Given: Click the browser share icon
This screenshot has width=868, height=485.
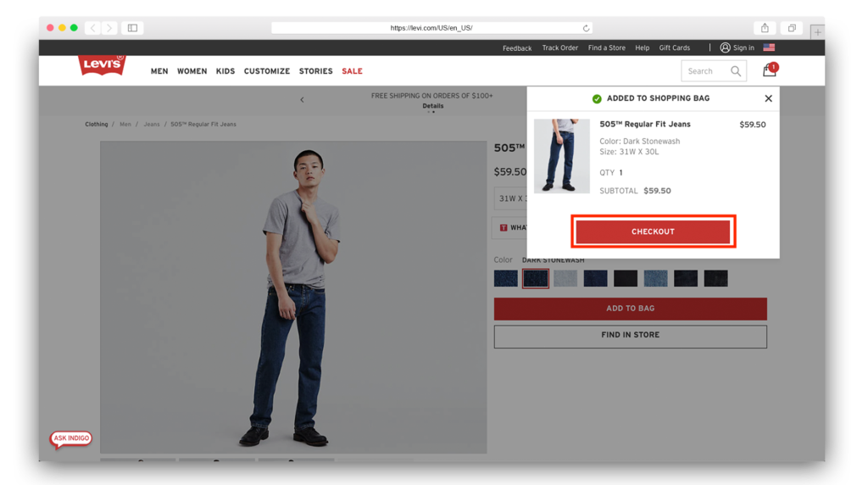Looking at the screenshot, I should click(x=765, y=28).
